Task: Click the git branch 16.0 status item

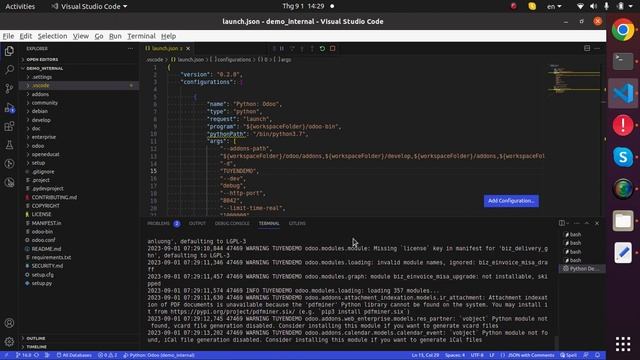Action: tap(23, 355)
